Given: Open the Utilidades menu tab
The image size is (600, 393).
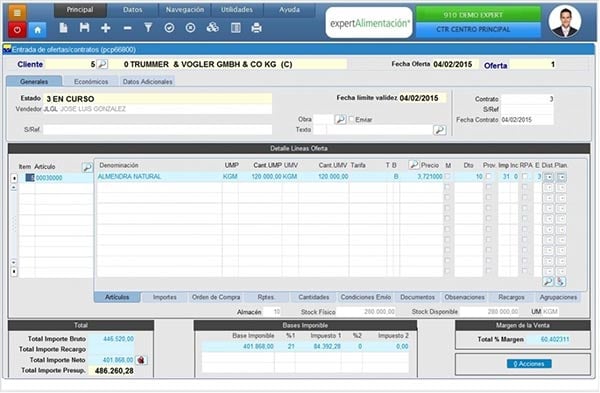Looking at the screenshot, I should [x=237, y=10].
